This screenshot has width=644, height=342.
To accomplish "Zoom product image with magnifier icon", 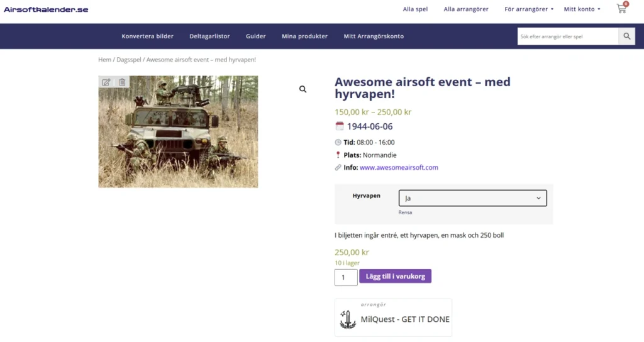I will coord(303,89).
